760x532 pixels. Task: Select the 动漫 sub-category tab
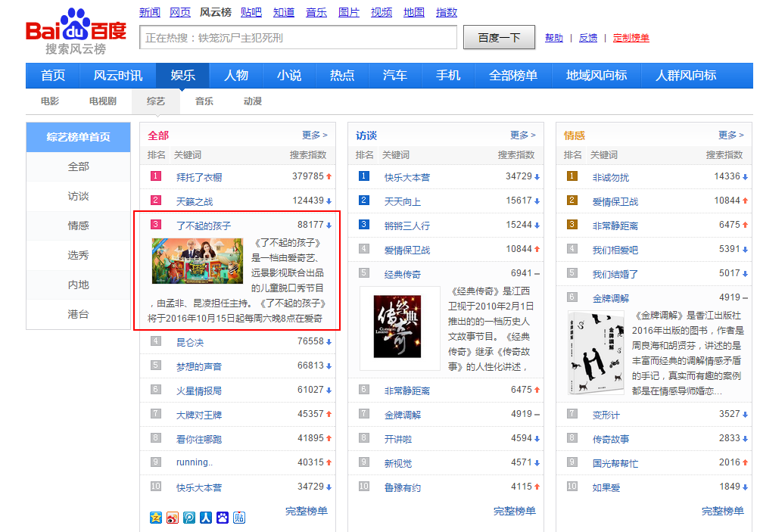coord(253,101)
